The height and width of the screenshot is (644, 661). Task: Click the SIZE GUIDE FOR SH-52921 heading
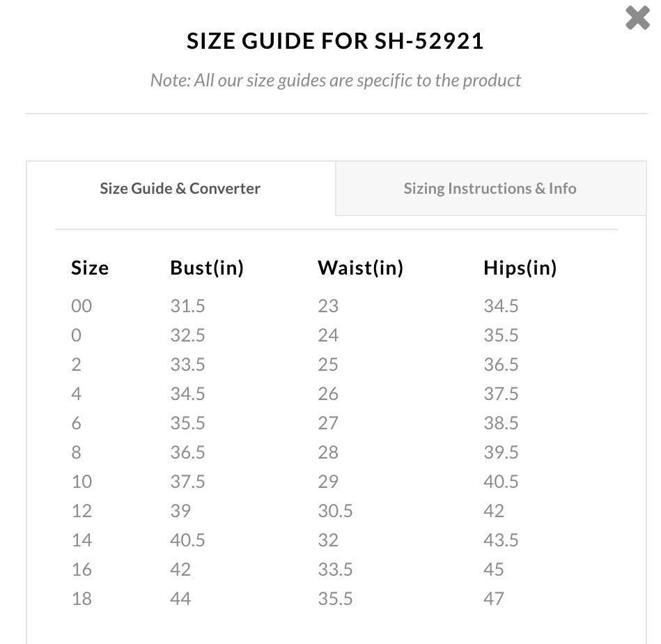pyautogui.click(x=335, y=41)
